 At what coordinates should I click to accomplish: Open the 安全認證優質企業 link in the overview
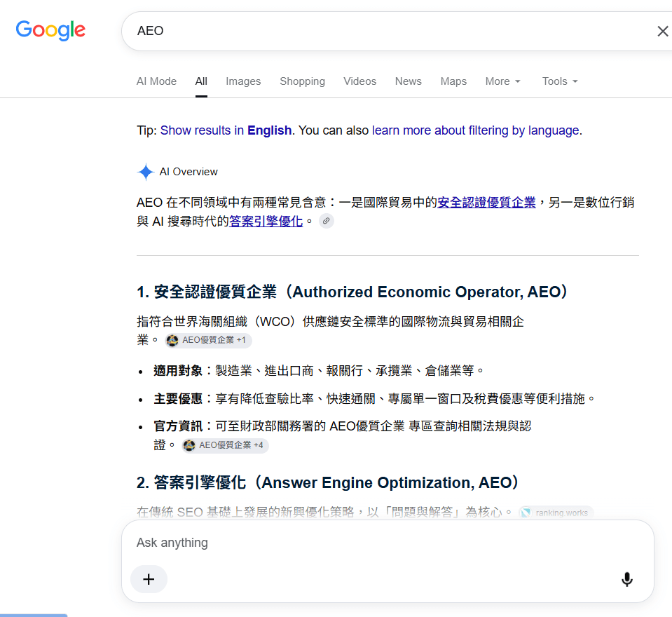click(486, 202)
